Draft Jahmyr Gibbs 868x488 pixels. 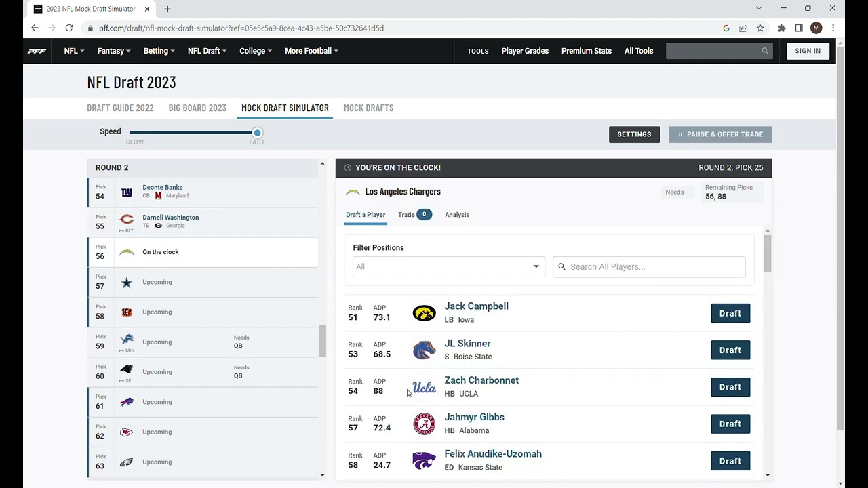(x=730, y=424)
